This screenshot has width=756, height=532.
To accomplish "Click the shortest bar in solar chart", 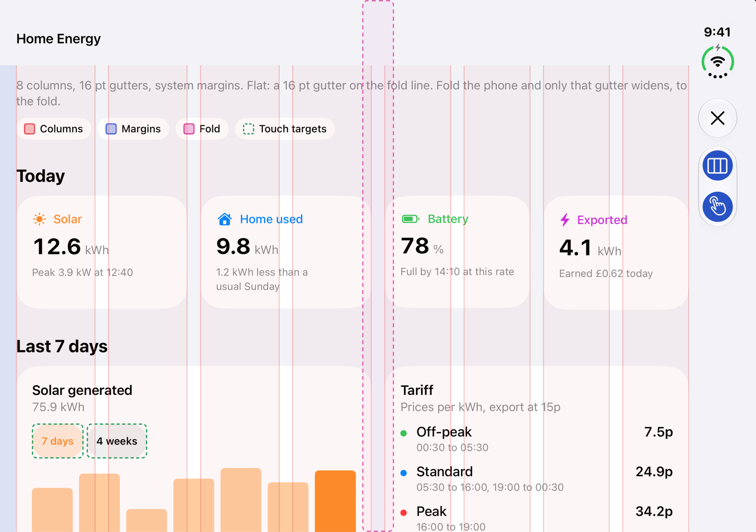I will click(x=146, y=520).
